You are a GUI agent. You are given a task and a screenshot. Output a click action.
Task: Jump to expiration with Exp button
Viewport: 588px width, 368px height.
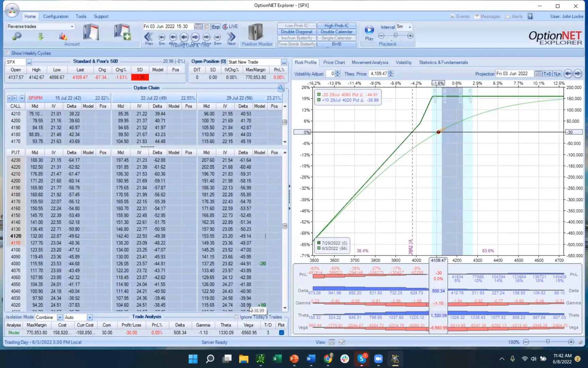pos(216,27)
